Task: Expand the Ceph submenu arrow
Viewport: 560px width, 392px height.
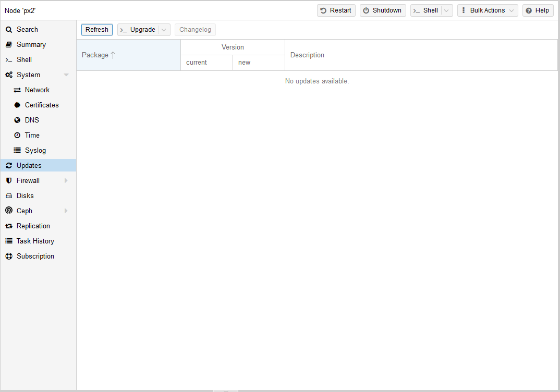Action: tap(66, 211)
